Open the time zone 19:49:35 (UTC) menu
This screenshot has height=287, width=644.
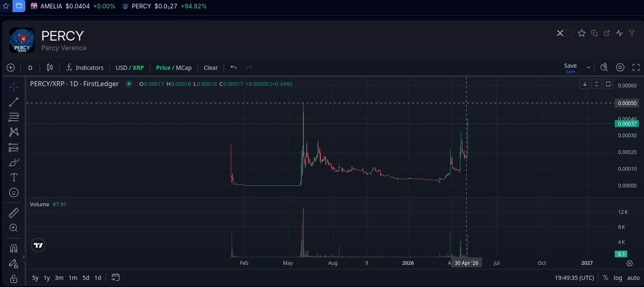pyautogui.click(x=574, y=278)
